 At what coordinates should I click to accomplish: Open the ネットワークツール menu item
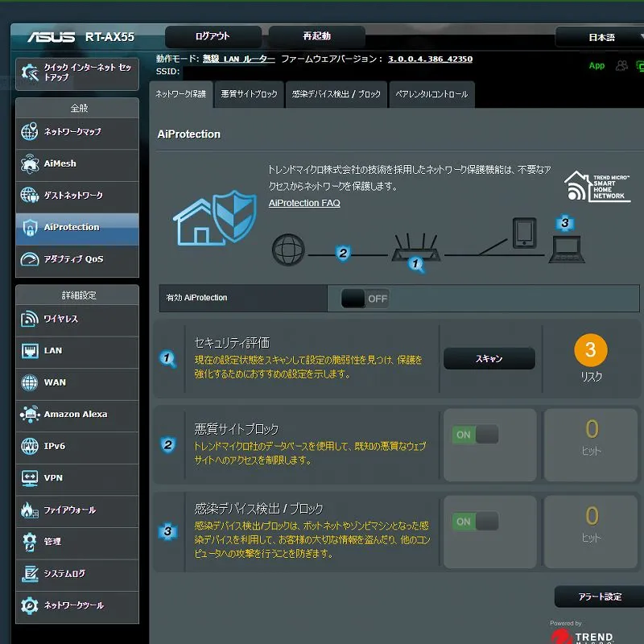click(x=77, y=605)
